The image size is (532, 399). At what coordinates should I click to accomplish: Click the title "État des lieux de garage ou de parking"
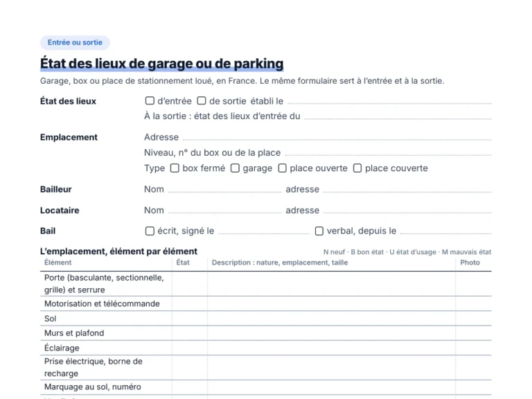162,64
